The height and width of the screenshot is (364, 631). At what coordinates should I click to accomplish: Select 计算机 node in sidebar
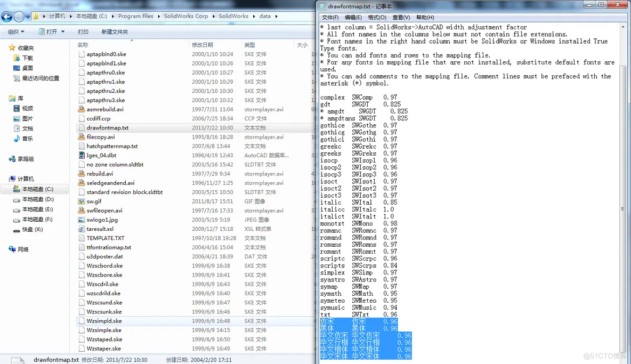tap(26, 179)
